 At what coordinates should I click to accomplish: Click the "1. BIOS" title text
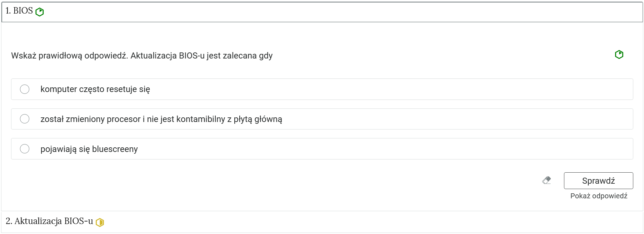(19, 11)
